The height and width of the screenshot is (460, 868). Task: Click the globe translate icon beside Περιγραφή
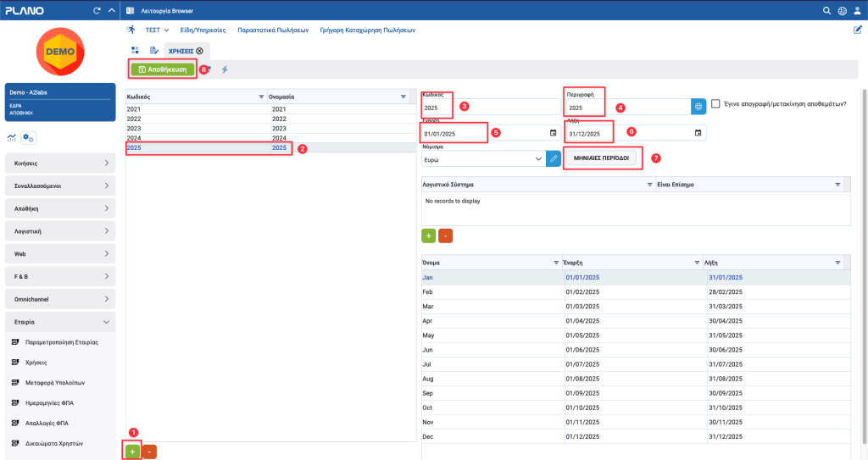[x=698, y=106]
